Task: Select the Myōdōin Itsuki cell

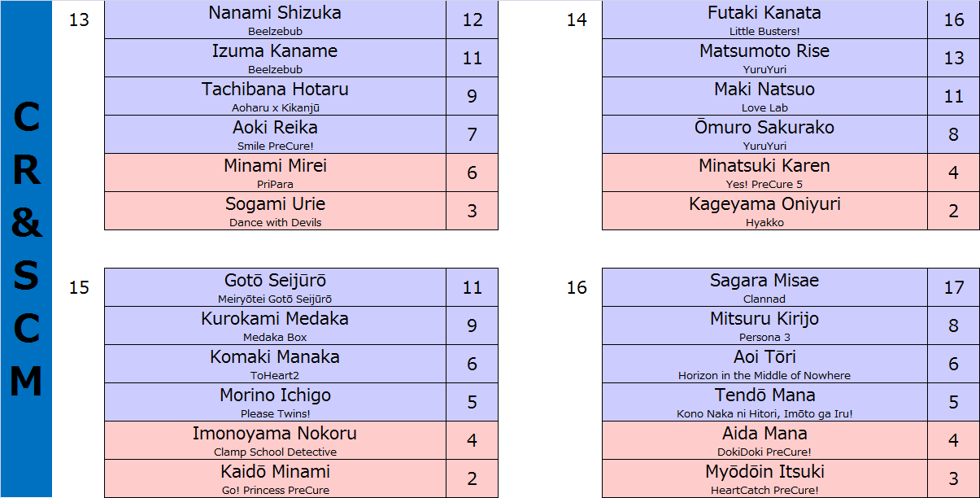Action: (x=764, y=478)
